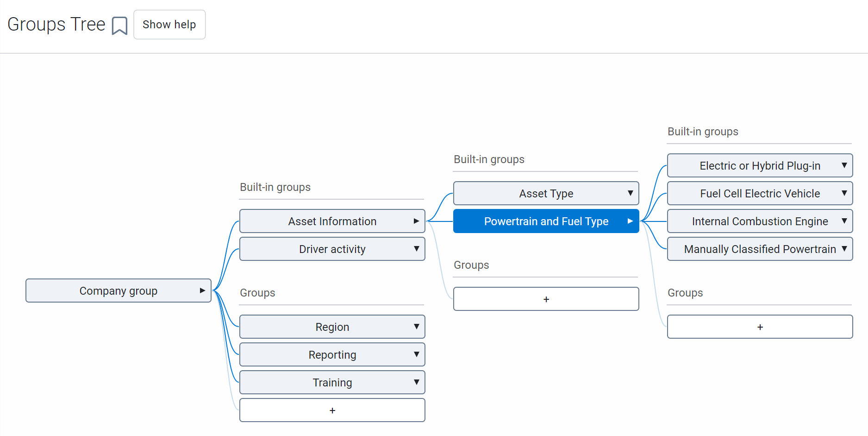Add a new group under Company group

[x=332, y=410]
